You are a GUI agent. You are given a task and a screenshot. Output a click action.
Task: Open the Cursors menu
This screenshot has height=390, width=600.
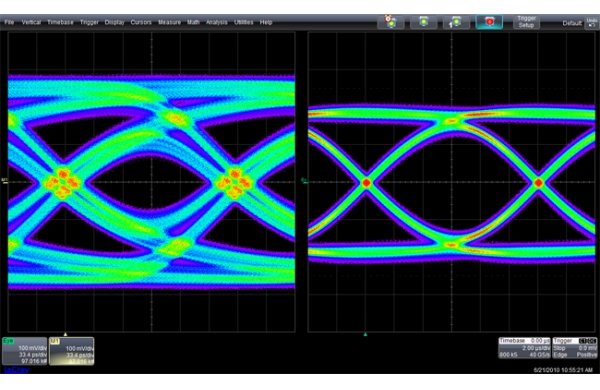click(141, 23)
